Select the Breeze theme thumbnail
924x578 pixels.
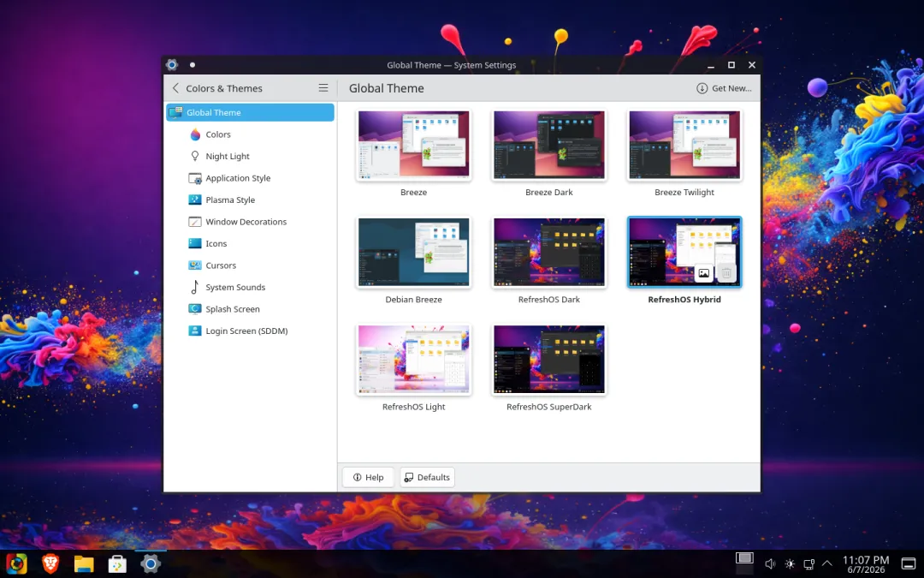(414, 145)
